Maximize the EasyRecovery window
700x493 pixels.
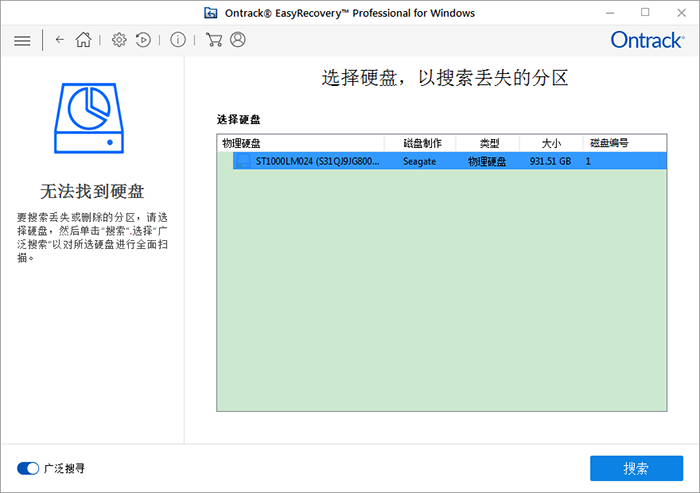click(x=645, y=13)
